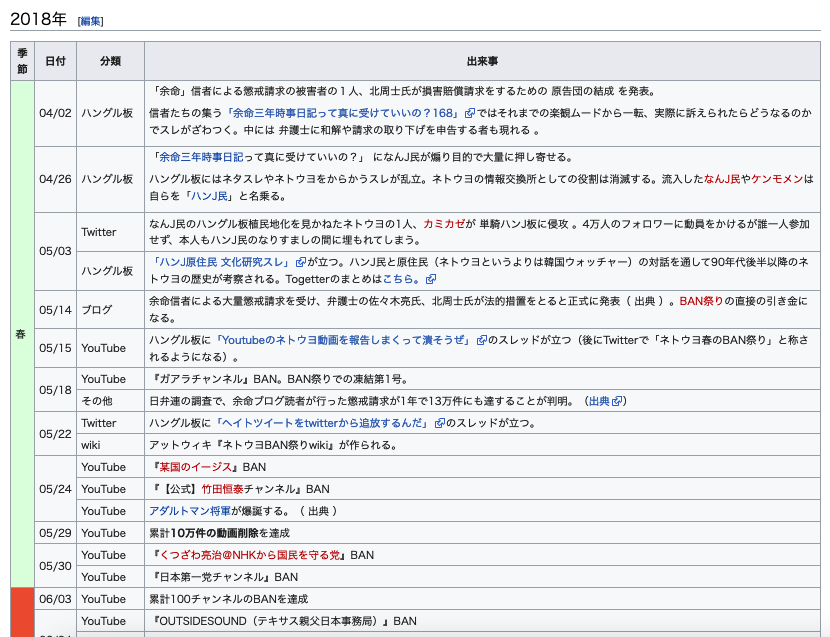Click external-link icon after Youtubeのネトウヨ動画 thread link
Screen dimensions: 830x637
(x=482, y=340)
